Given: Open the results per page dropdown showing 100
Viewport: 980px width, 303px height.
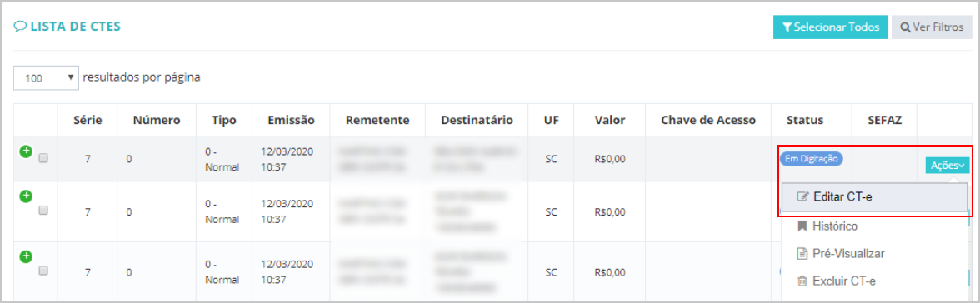Looking at the screenshot, I should [x=46, y=79].
